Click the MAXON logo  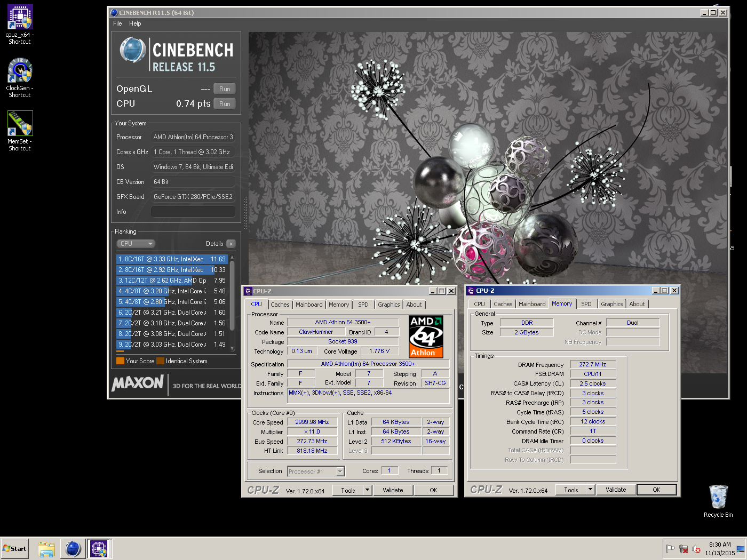coord(138,383)
